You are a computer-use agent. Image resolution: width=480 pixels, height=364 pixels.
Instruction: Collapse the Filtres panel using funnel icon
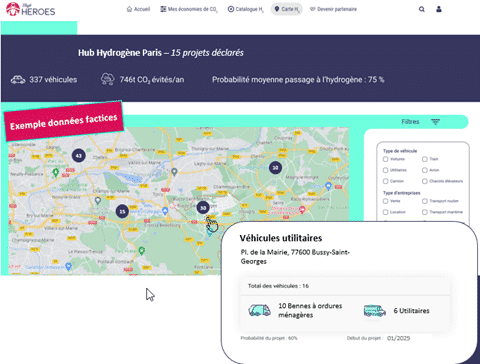click(x=435, y=122)
